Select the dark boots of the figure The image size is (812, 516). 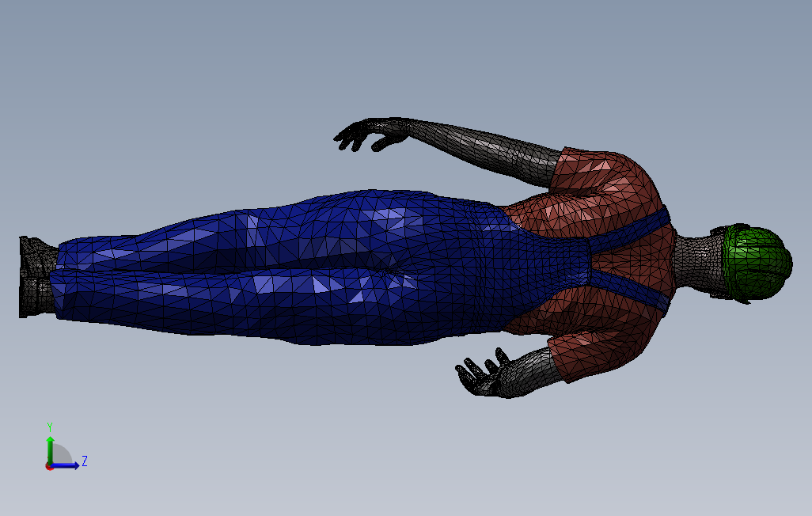coord(37,277)
